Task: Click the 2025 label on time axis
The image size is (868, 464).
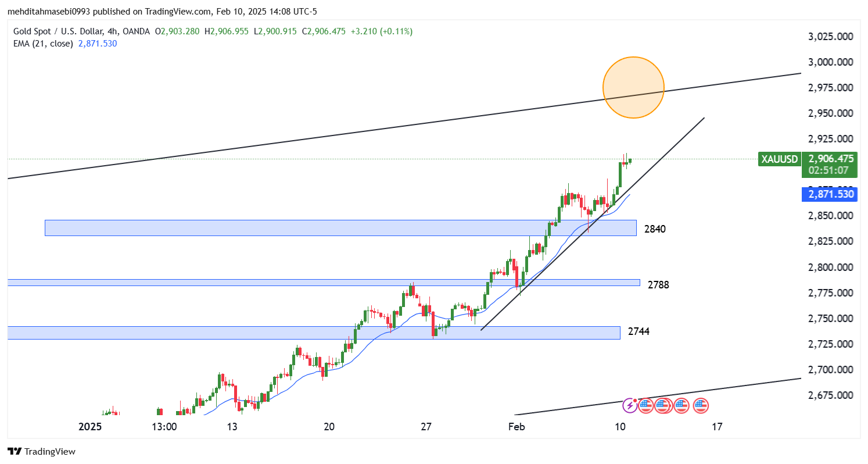Action: tap(90, 427)
